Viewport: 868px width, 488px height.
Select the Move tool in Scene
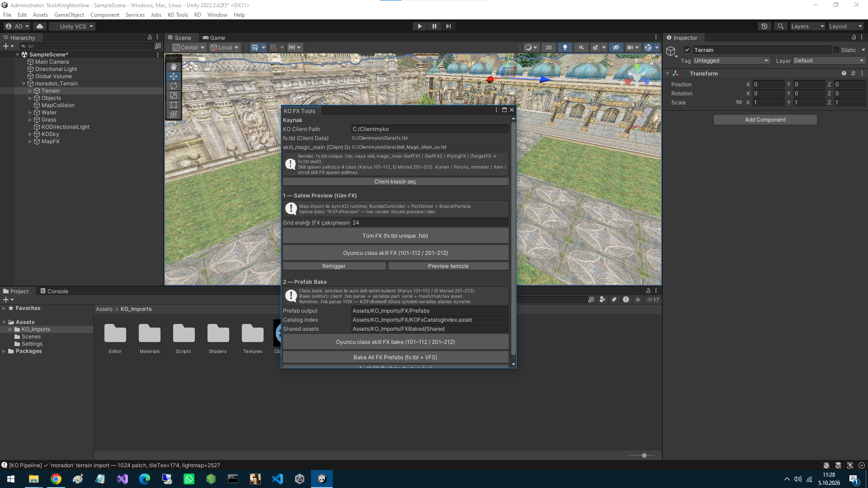click(x=174, y=76)
